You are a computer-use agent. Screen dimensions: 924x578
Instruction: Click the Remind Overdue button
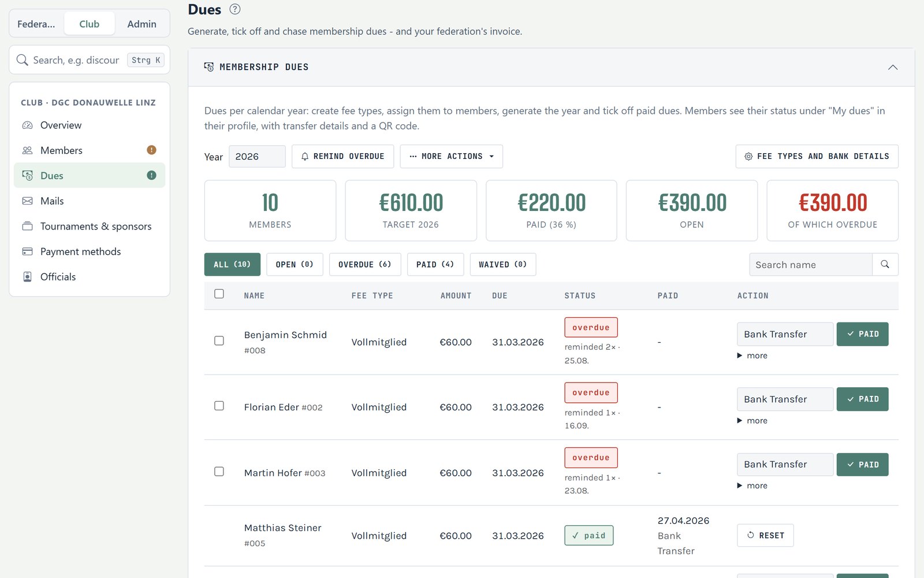point(343,157)
